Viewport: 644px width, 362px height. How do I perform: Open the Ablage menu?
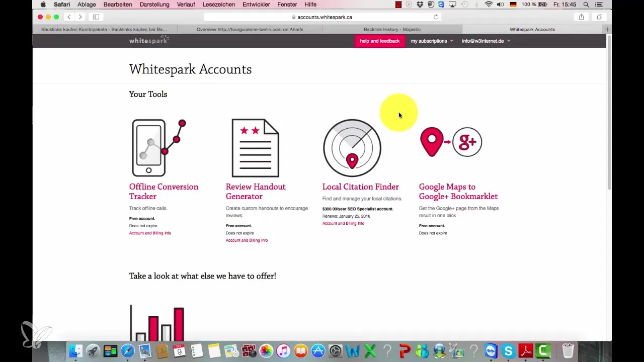click(87, 5)
